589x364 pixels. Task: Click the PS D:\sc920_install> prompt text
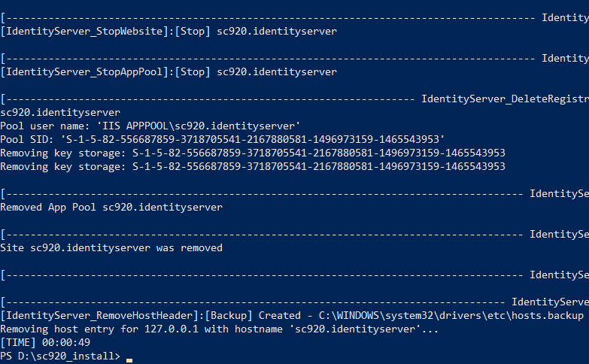pos(60,356)
